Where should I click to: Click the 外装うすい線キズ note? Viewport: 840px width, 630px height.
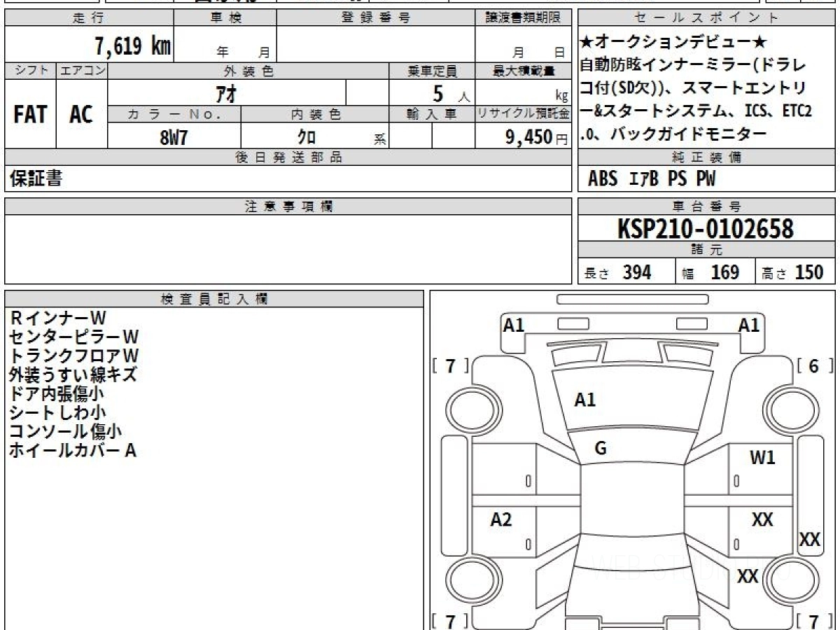(x=73, y=375)
